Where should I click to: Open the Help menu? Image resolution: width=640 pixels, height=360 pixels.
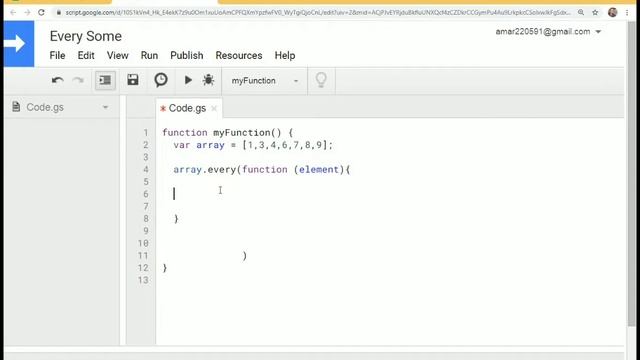click(285, 56)
